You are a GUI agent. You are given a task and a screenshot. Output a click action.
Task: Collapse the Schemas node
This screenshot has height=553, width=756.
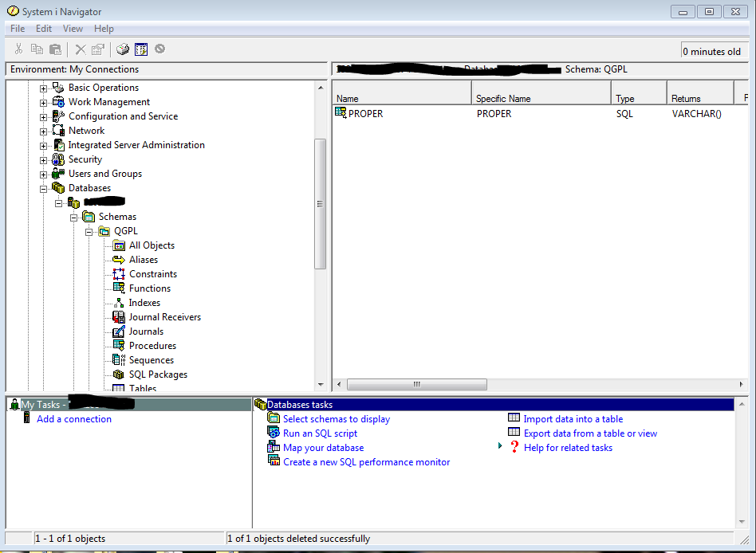click(x=74, y=218)
